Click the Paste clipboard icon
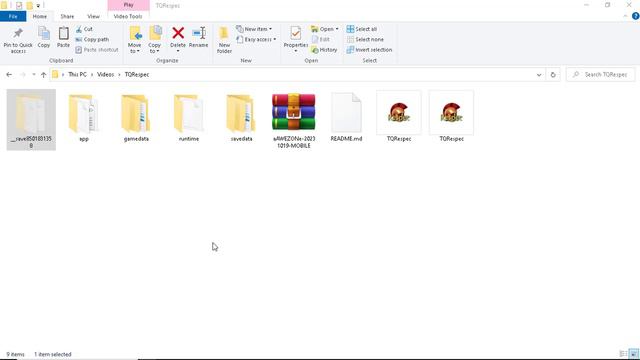 (63, 38)
